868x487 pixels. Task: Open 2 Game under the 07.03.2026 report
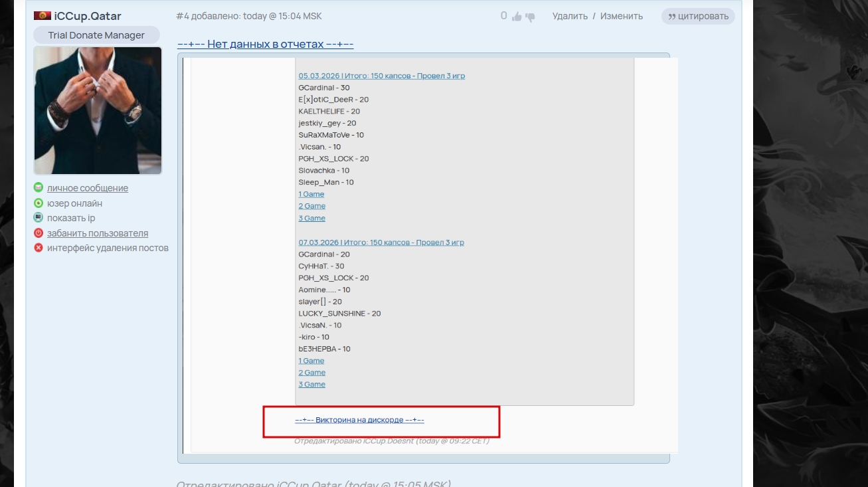pyautogui.click(x=312, y=373)
